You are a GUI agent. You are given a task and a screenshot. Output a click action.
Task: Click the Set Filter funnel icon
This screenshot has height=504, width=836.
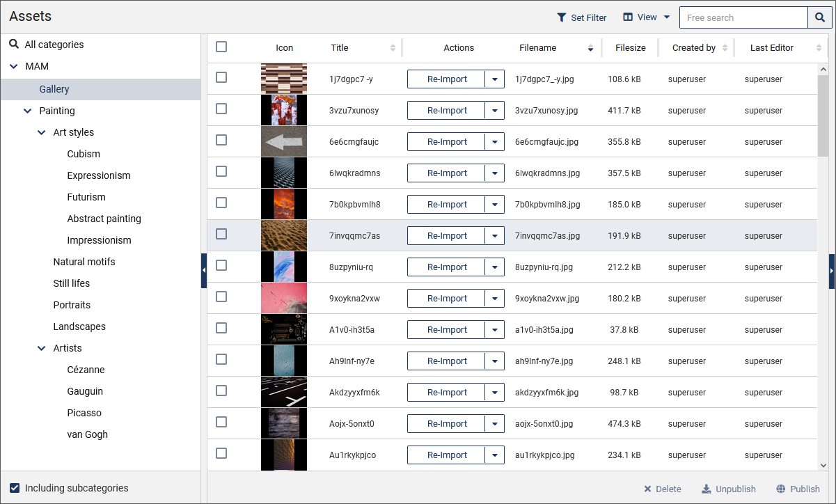tap(562, 18)
